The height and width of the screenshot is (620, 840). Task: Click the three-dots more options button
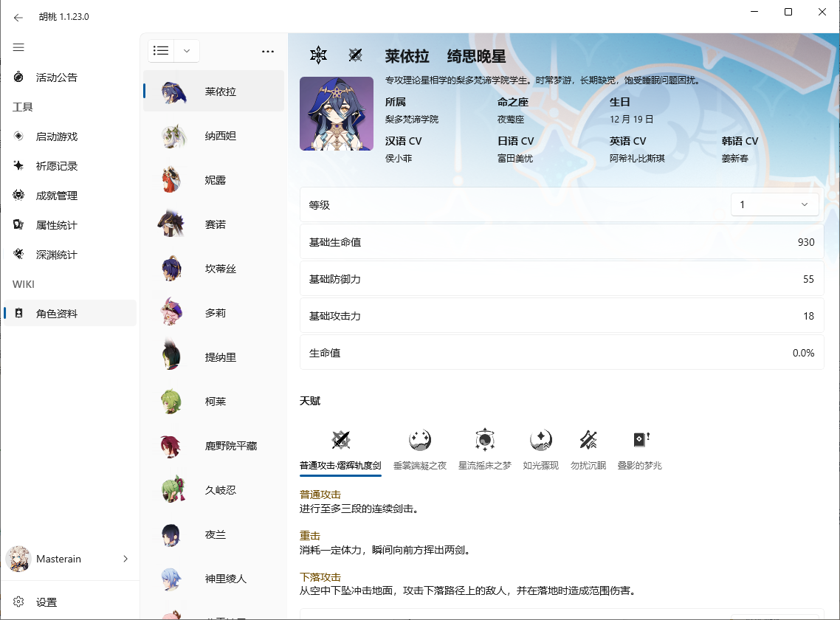point(268,52)
